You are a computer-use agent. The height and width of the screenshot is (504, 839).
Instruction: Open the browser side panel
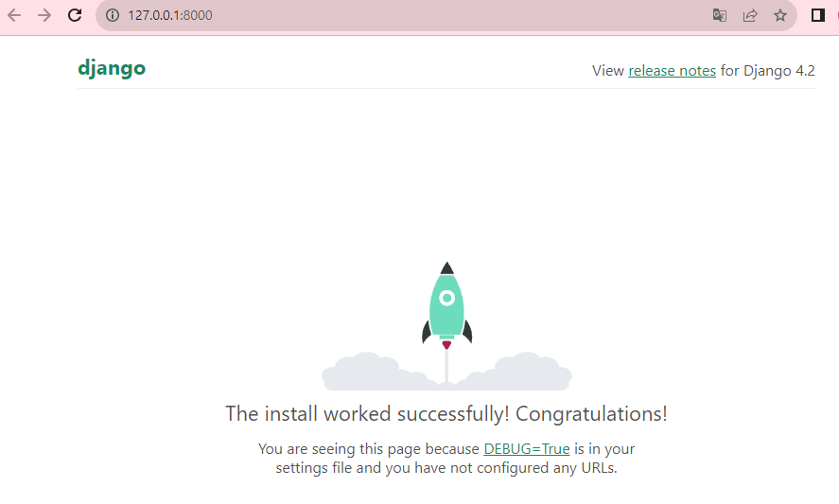click(x=817, y=15)
